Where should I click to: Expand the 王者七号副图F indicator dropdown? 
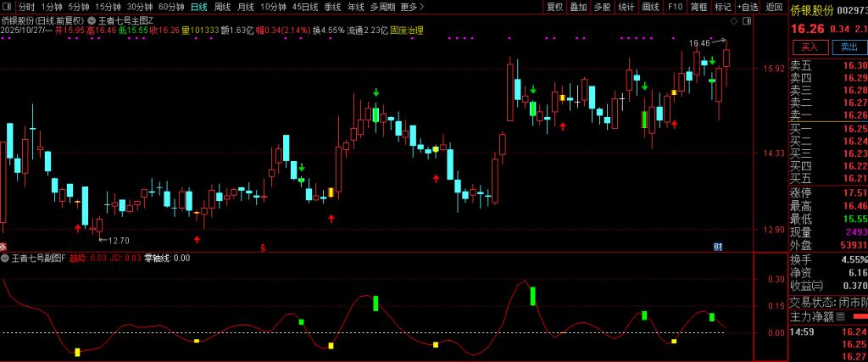coord(5,258)
